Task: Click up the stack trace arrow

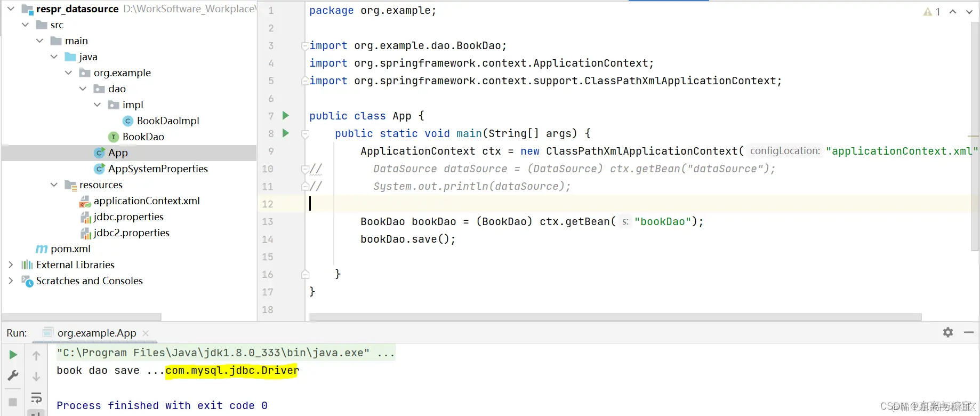Action: (x=36, y=355)
